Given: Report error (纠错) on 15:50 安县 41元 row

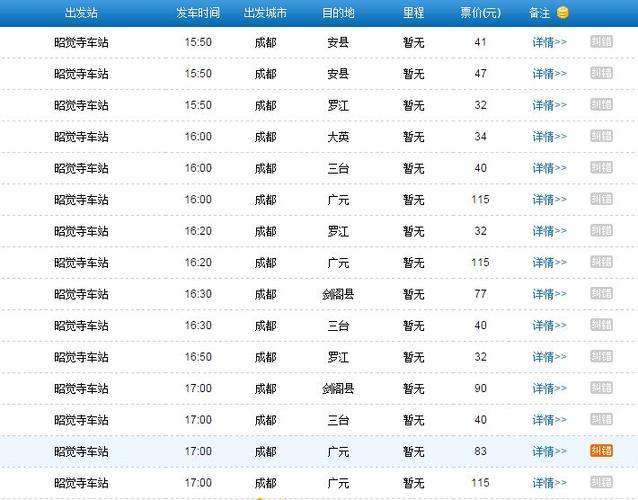Looking at the screenshot, I should (601, 41).
